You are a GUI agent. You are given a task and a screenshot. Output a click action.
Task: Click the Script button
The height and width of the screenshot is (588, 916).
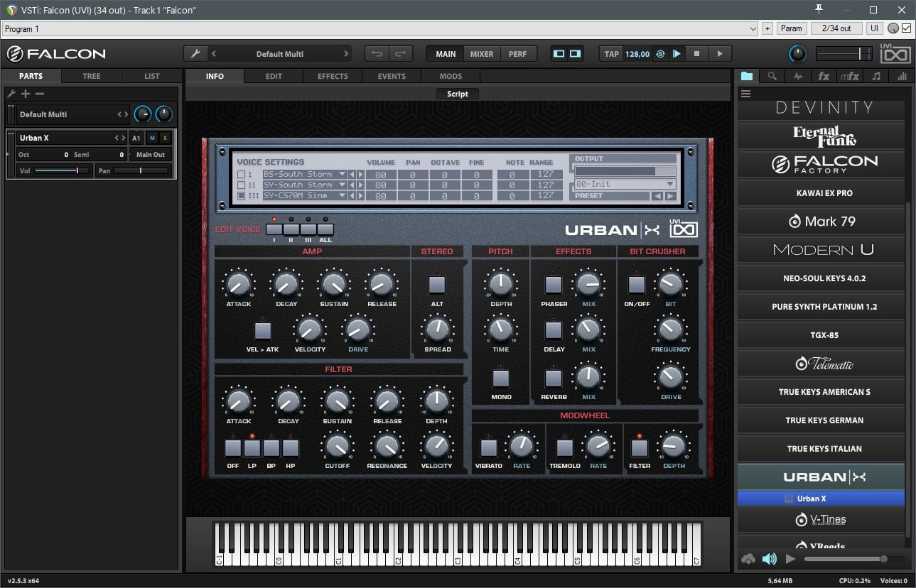pos(458,94)
